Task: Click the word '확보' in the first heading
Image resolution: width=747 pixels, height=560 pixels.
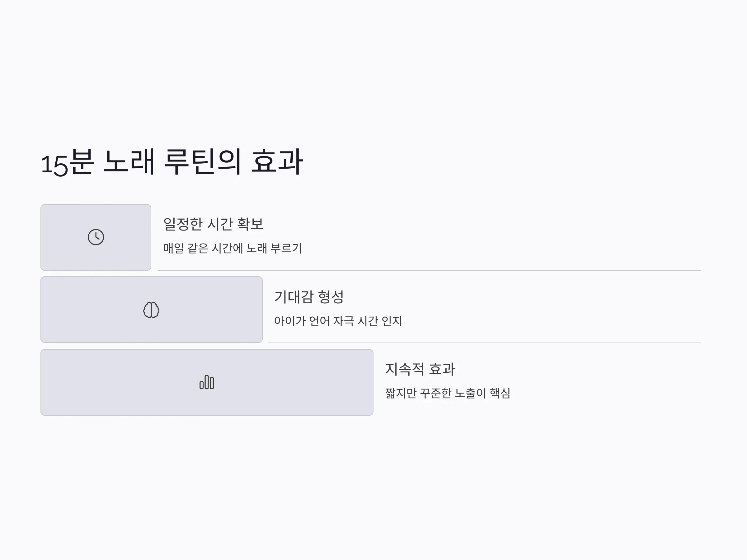Action: pyautogui.click(x=250, y=224)
